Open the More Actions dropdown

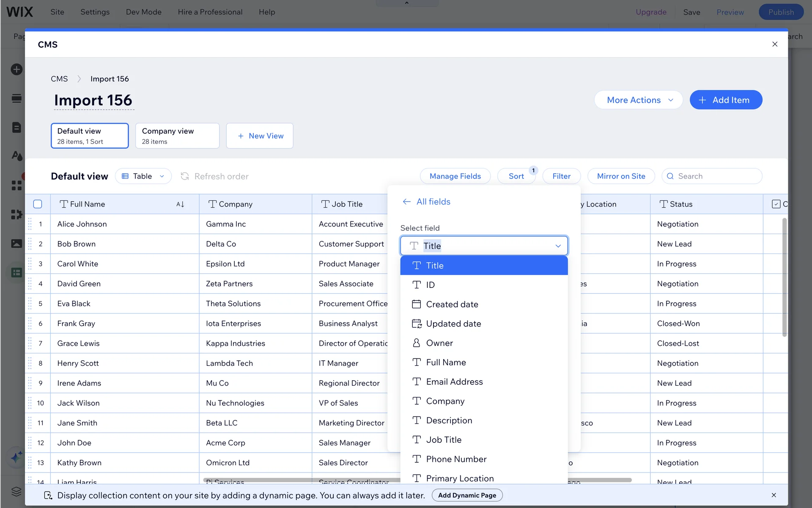(x=638, y=100)
